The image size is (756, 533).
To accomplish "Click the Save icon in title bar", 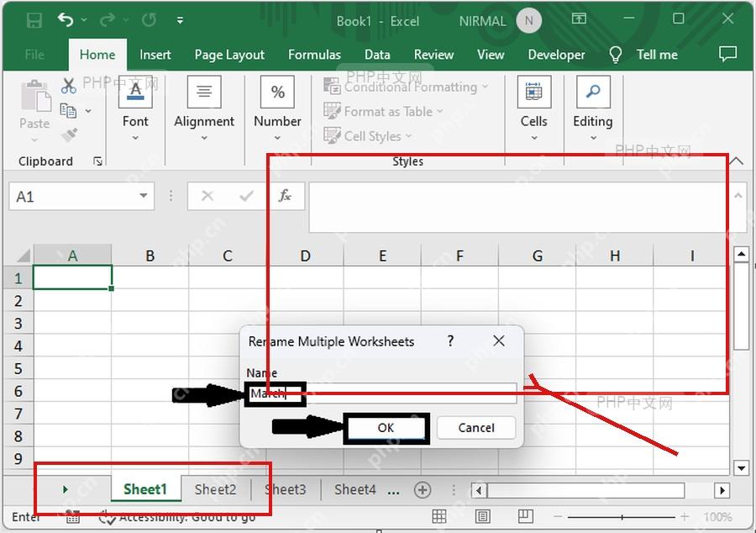I will coord(34,20).
